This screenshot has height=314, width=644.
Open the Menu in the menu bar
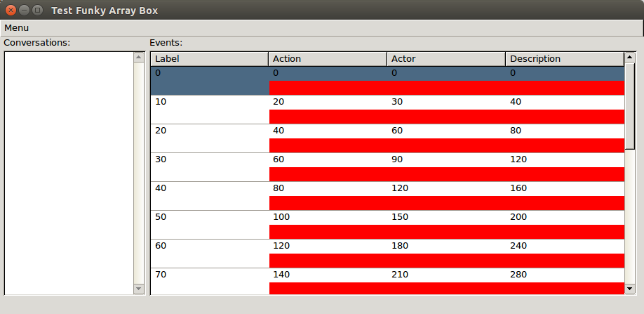(x=17, y=28)
